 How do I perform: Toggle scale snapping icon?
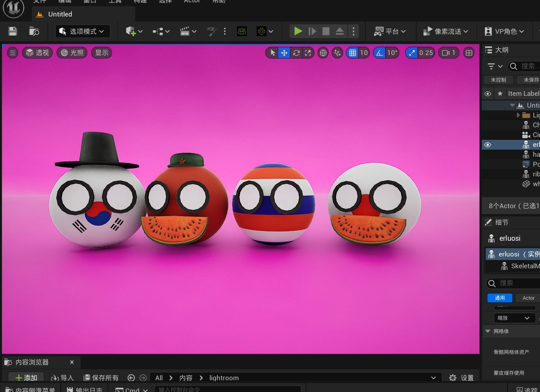pos(411,53)
